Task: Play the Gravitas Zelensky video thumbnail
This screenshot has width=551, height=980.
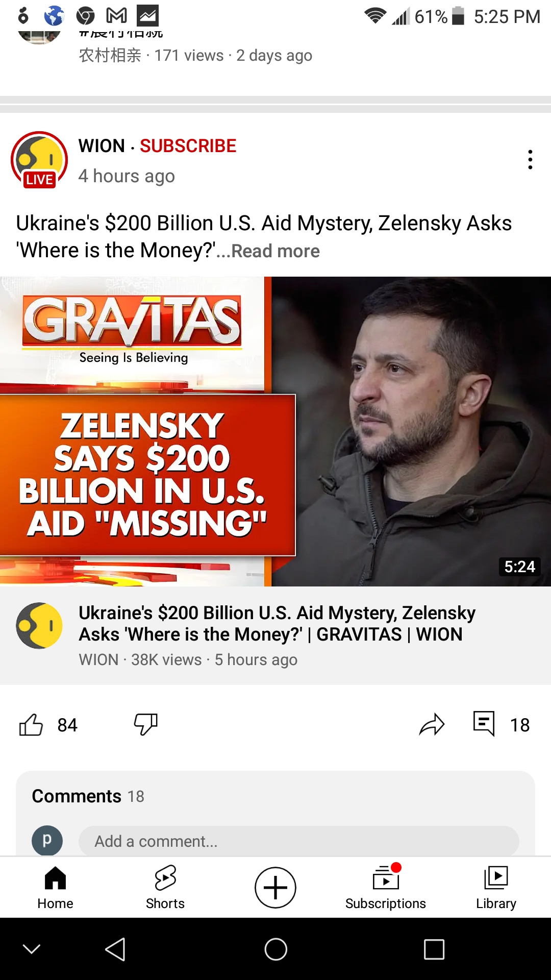Action: [275, 431]
